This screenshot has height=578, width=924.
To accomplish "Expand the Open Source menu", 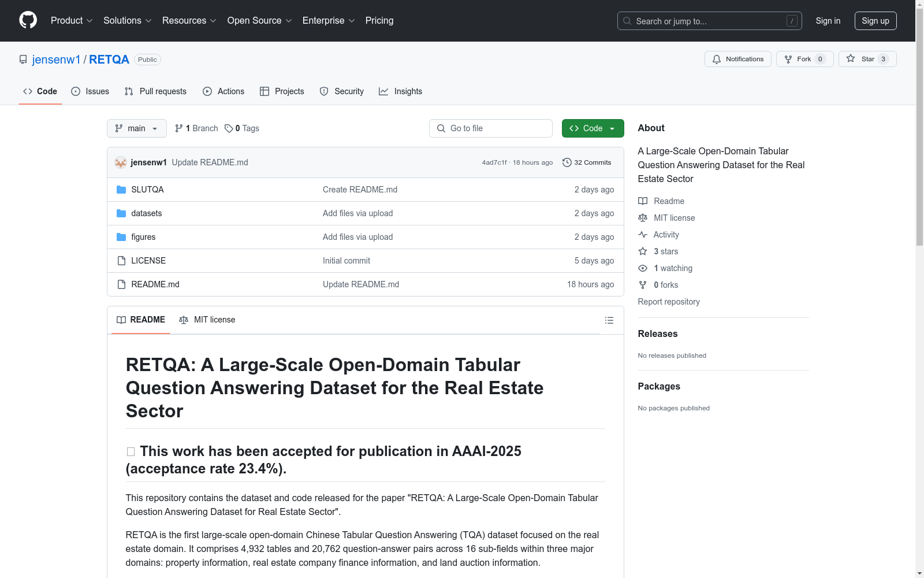I will point(259,21).
